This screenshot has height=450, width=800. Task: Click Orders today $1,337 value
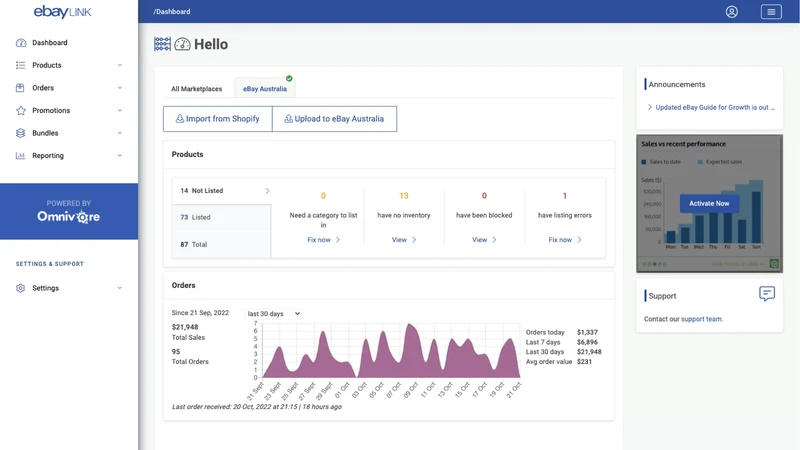pyautogui.click(x=587, y=332)
